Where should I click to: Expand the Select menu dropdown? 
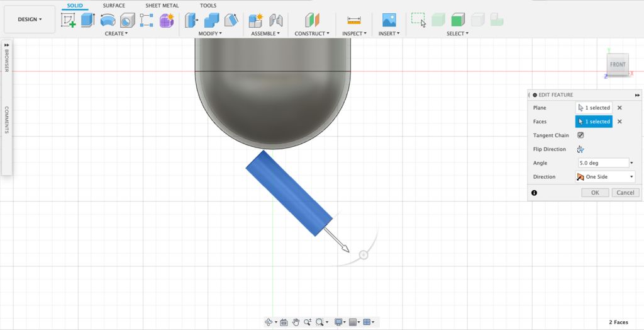click(458, 33)
